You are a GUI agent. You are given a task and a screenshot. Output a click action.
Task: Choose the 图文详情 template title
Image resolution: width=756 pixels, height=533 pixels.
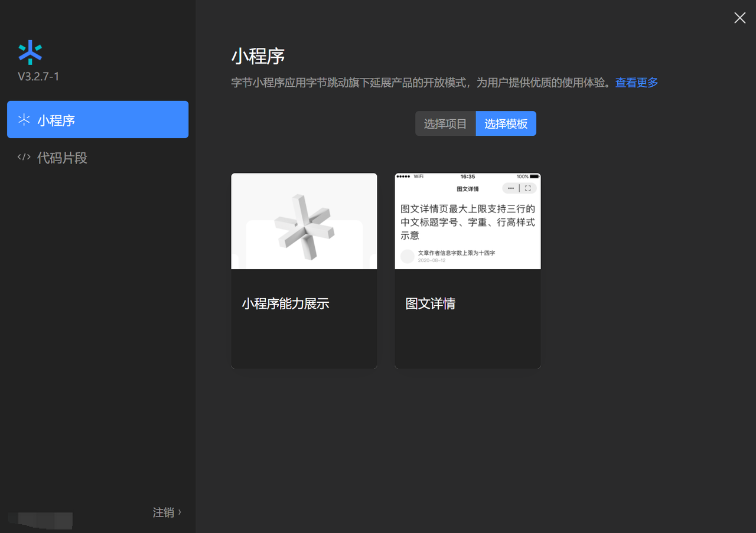point(430,304)
